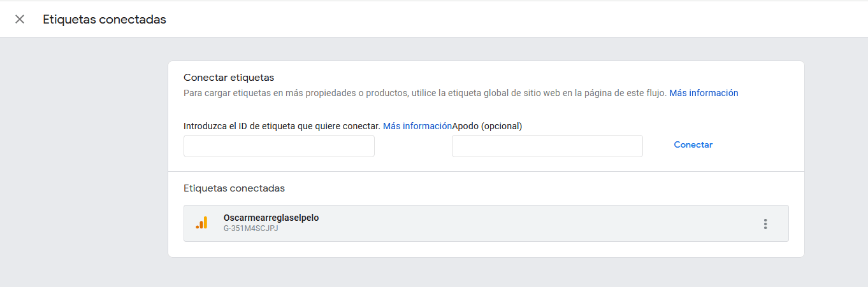
Task: Close the Etiquetas conectadas panel
Action: point(20,19)
